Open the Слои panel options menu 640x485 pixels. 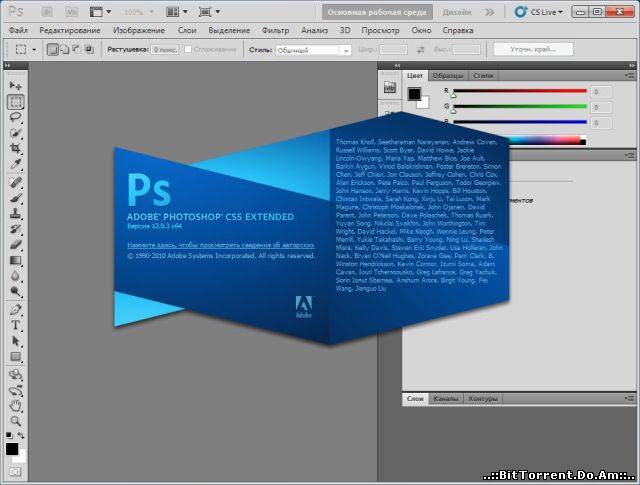[629, 398]
